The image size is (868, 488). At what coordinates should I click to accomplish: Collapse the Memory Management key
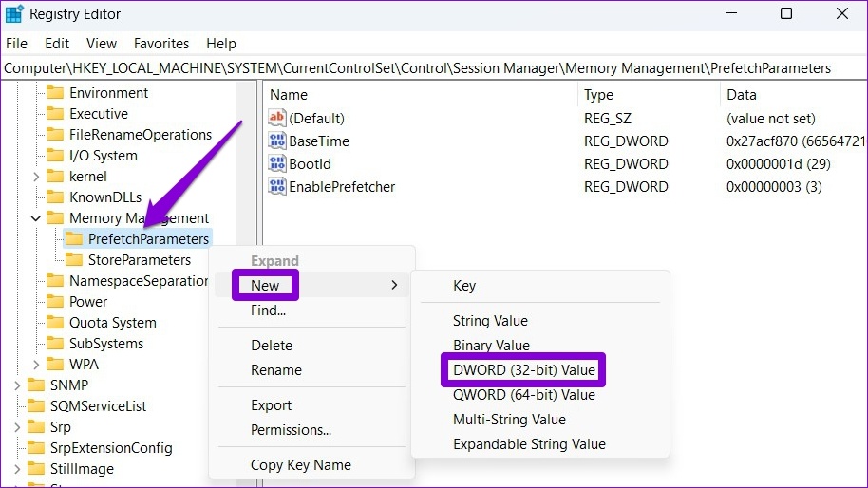(36, 218)
